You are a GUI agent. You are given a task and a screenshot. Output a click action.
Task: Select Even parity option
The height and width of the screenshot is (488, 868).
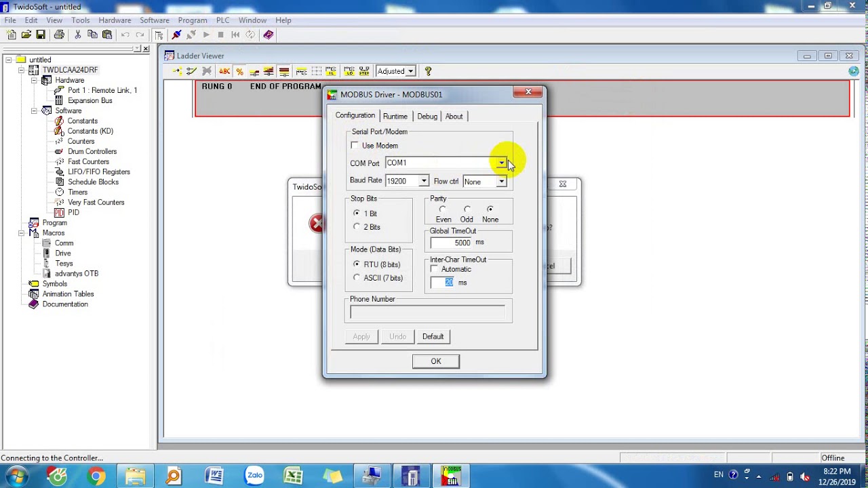[443, 209]
